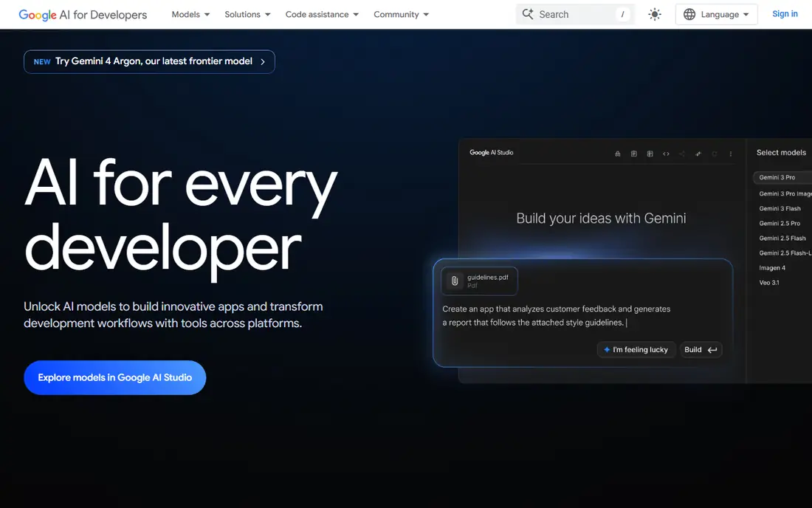The height and width of the screenshot is (508, 812).
Task: Click the AI for every developer headline
Action: click(x=181, y=219)
